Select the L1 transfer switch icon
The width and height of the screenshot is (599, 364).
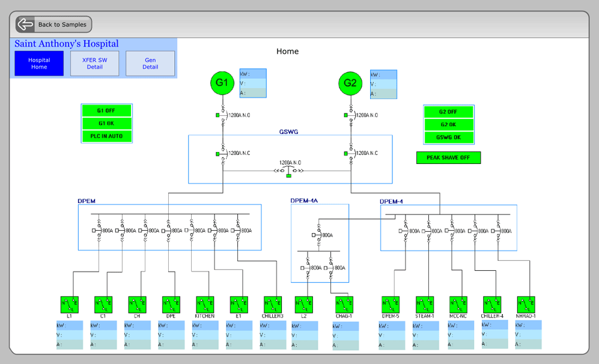click(x=70, y=305)
